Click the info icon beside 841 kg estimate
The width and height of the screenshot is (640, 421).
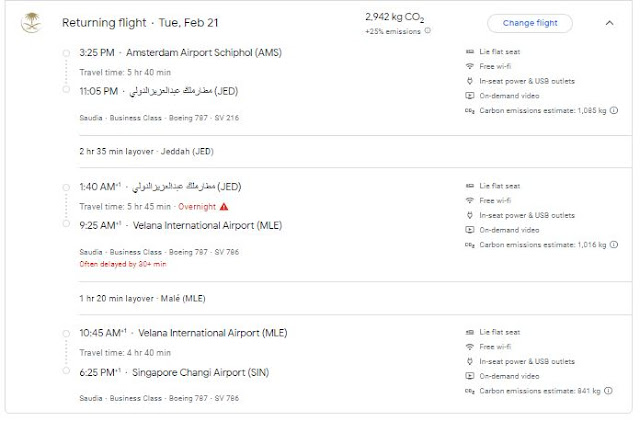(x=612, y=389)
